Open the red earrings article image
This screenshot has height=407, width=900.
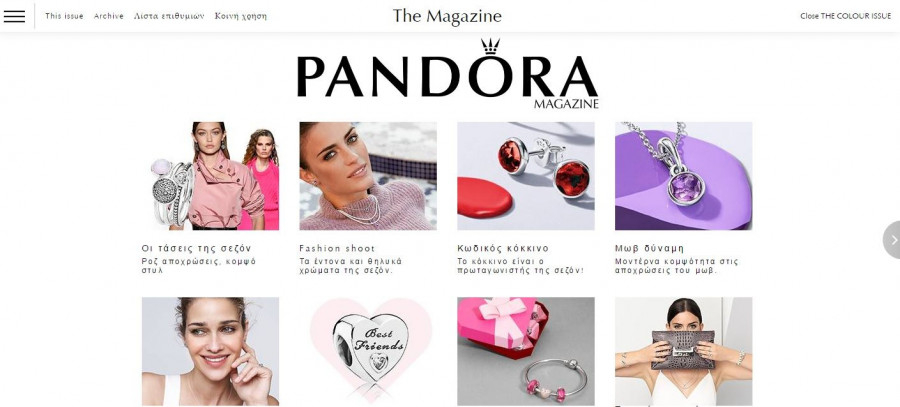[x=526, y=176]
